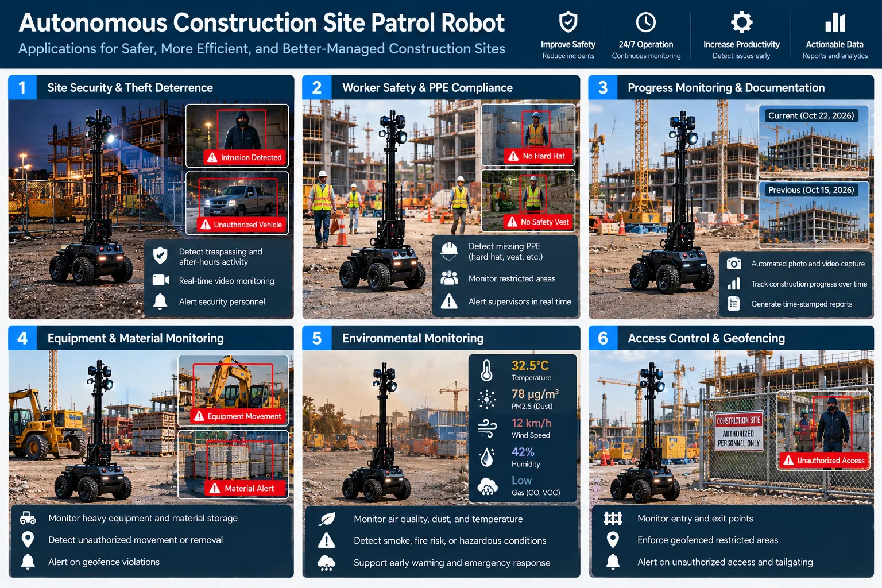Click the droplet icon next to 42% Humidity

click(x=487, y=457)
